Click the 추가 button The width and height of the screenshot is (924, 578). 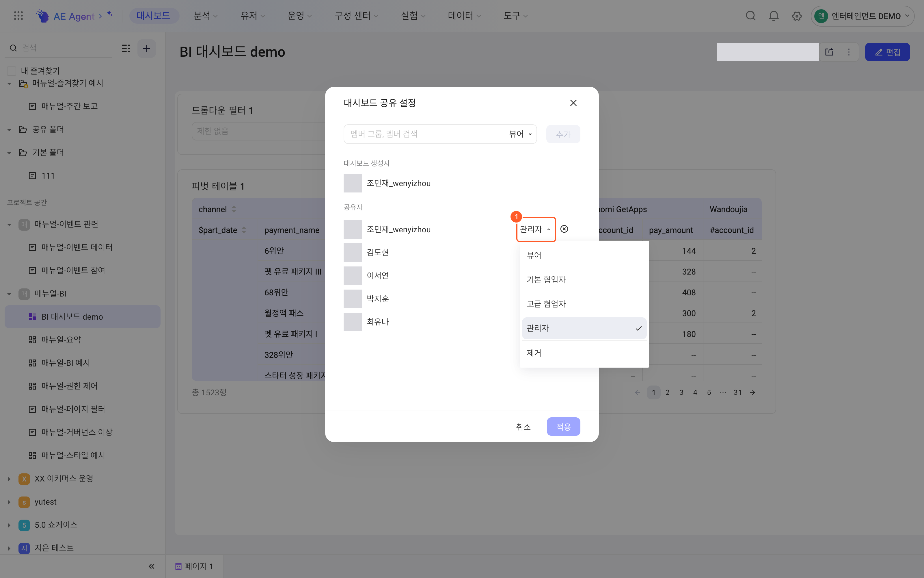click(x=563, y=134)
